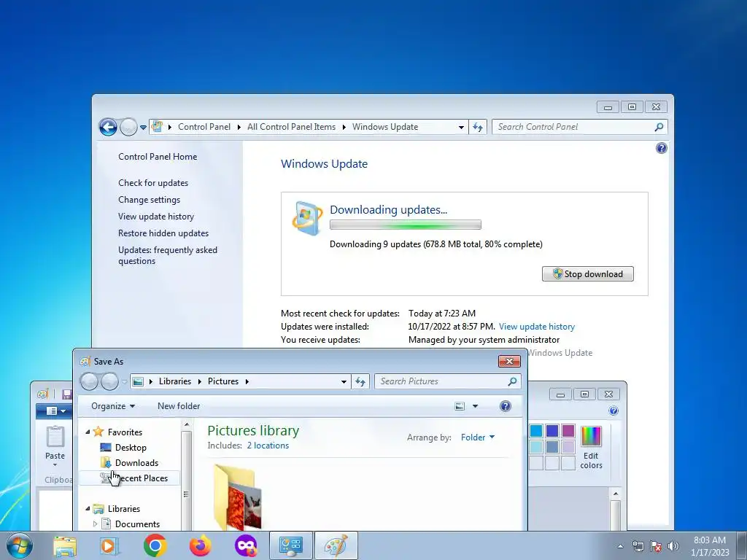Viewport: 747px width, 560px height.
Task: Open recent pages dropdown next to Control Panel Back
Action: coord(143,128)
